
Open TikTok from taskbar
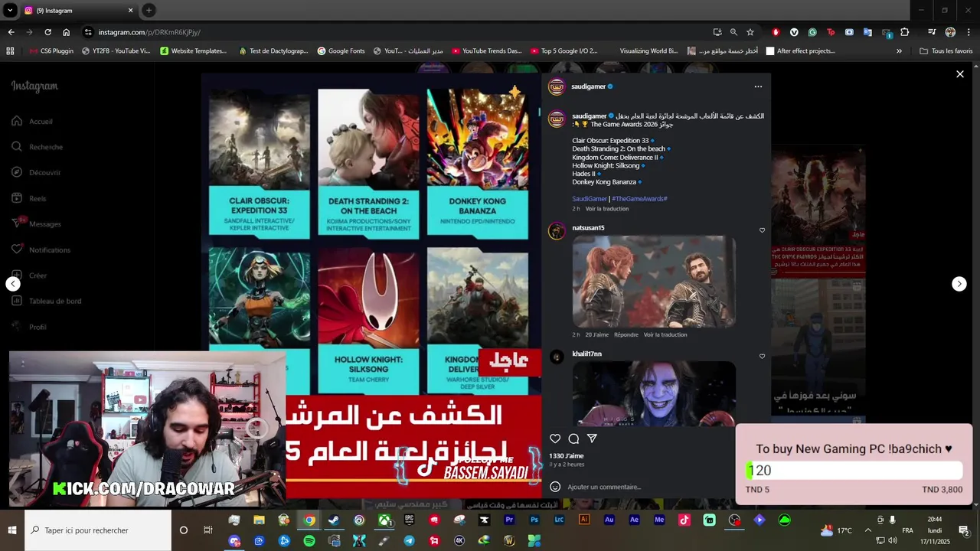(x=684, y=520)
